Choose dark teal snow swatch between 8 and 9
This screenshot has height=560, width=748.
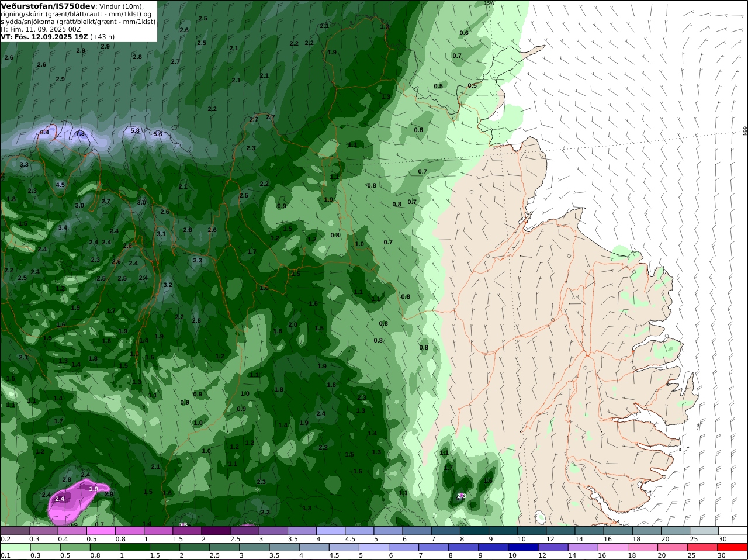[475, 531]
